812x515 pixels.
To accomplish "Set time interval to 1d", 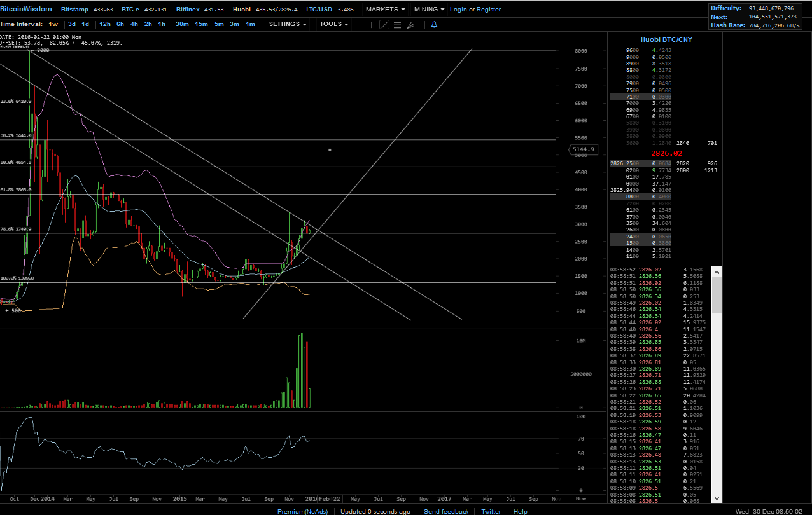I will pyautogui.click(x=85, y=24).
